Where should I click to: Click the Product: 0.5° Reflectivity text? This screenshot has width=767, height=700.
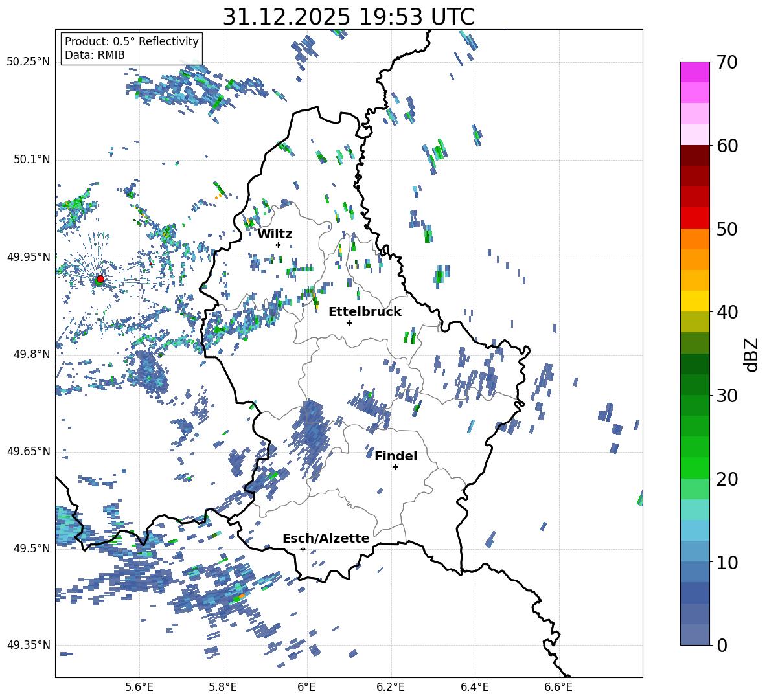click(132, 41)
